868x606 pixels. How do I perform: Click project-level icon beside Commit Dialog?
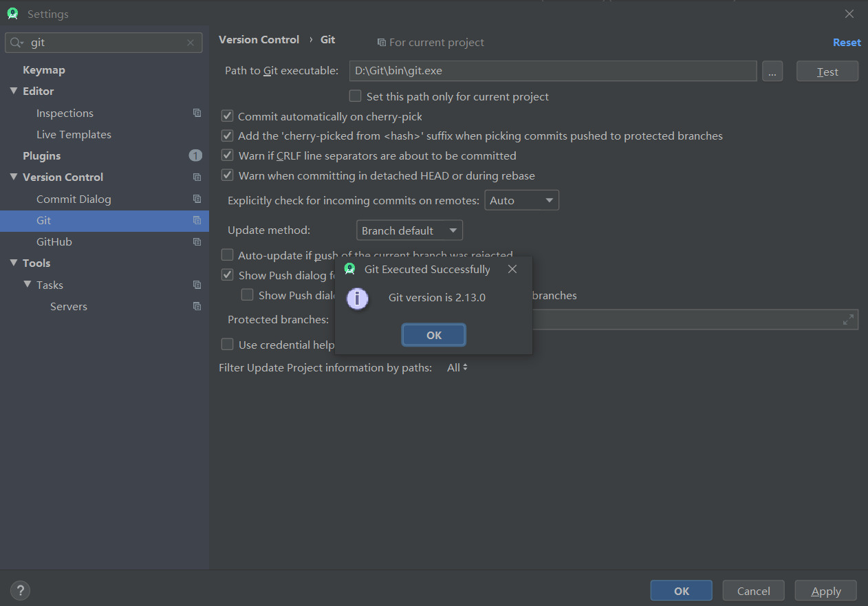coord(197,199)
